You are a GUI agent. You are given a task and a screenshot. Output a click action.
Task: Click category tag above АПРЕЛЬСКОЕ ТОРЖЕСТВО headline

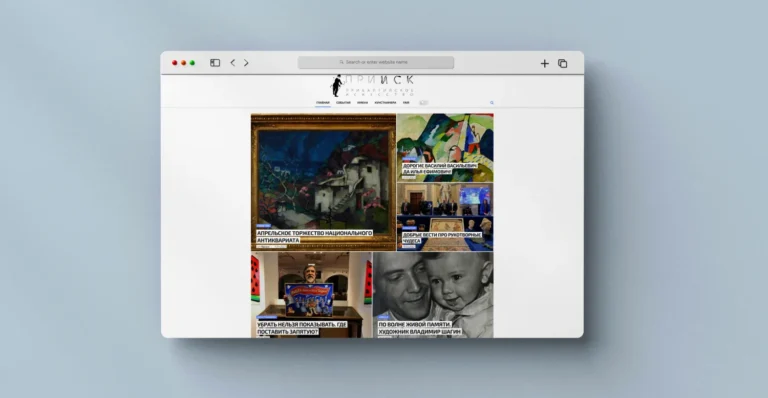pyautogui.click(x=264, y=226)
